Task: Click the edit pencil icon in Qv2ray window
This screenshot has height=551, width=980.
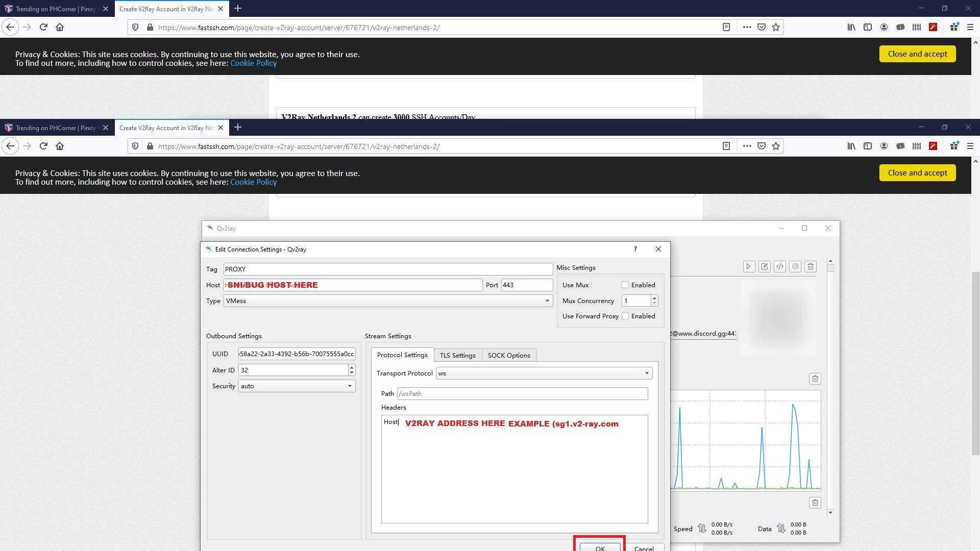Action: (764, 266)
